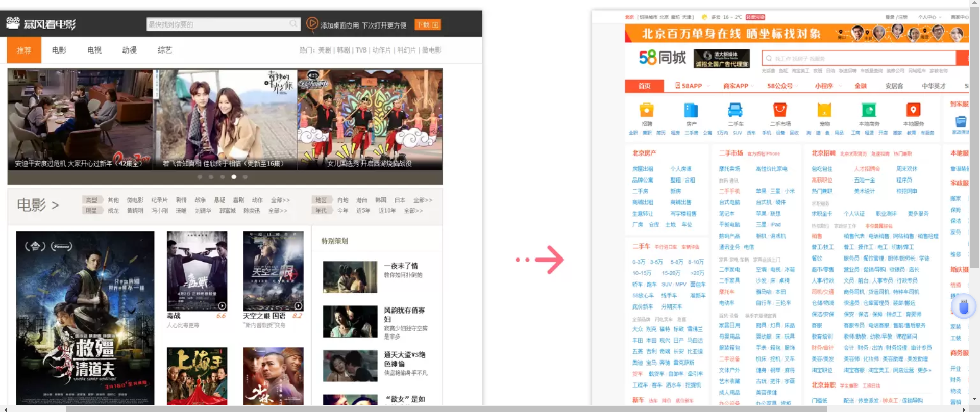Click the 登录/注册 link
980x412 pixels.
[896, 17]
